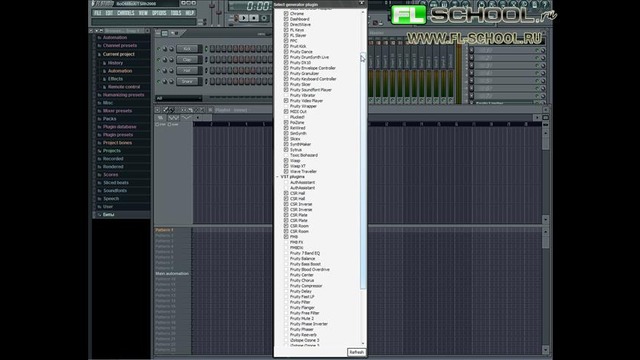
Task: Select Pattern 1 in the Playlist
Action: (164, 230)
